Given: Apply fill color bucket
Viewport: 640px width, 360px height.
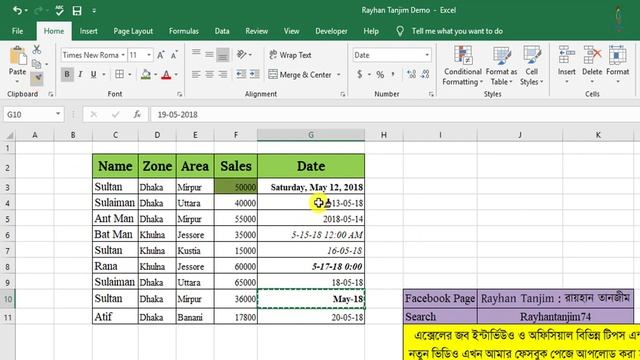Looking at the screenshot, I should [x=146, y=74].
